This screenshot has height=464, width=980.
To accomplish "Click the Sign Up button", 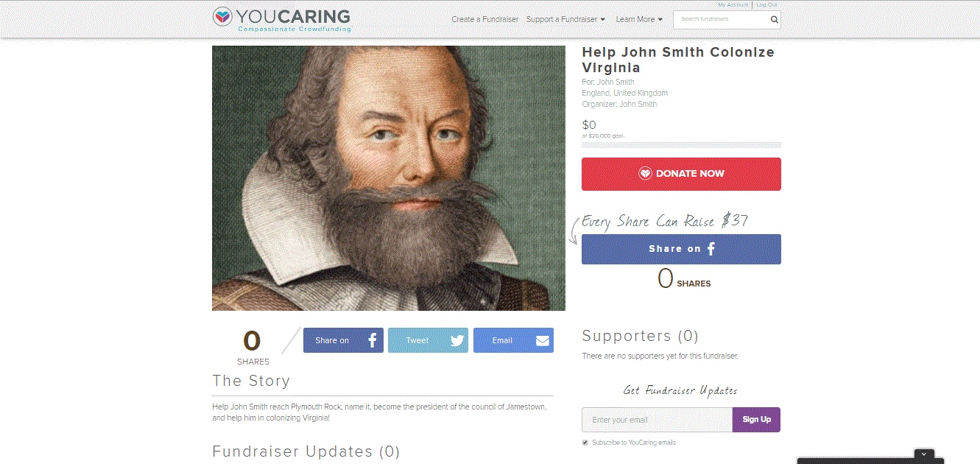I will point(756,420).
